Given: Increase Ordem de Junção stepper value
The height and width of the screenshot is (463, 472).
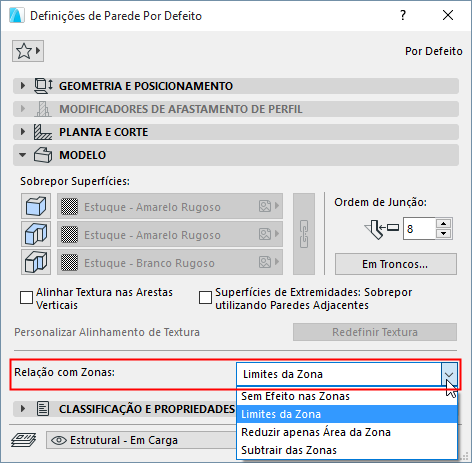Looking at the screenshot, I should pyautogui.click(x=443, y=224).
